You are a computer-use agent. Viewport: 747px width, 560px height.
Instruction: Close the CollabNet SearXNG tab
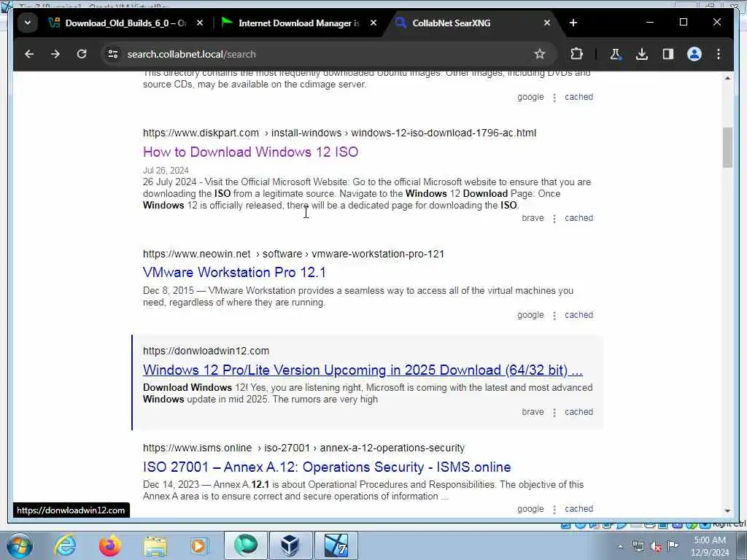coord(547,23)
